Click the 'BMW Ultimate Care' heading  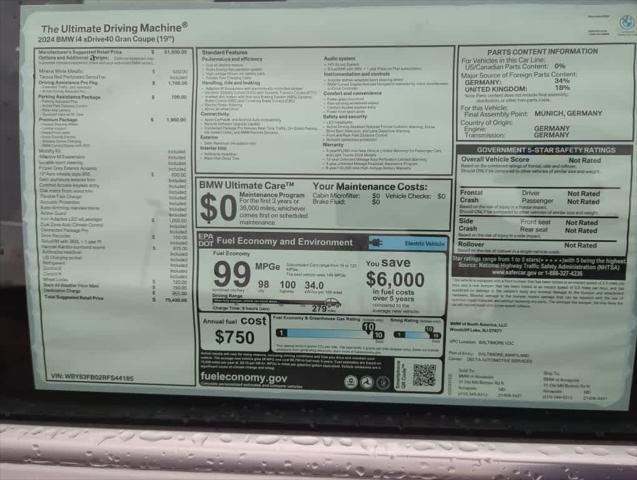coord(247,185)
